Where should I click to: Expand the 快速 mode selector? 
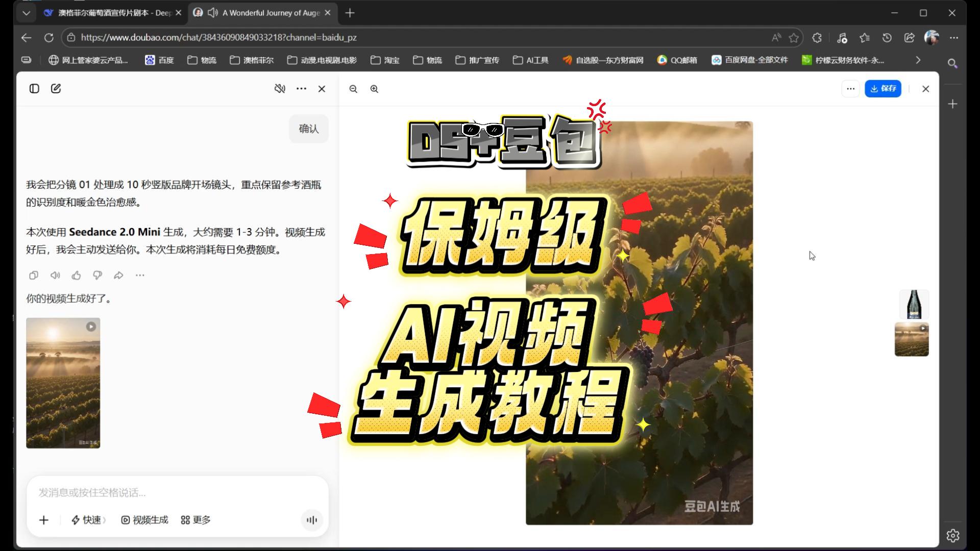[88, 520]
